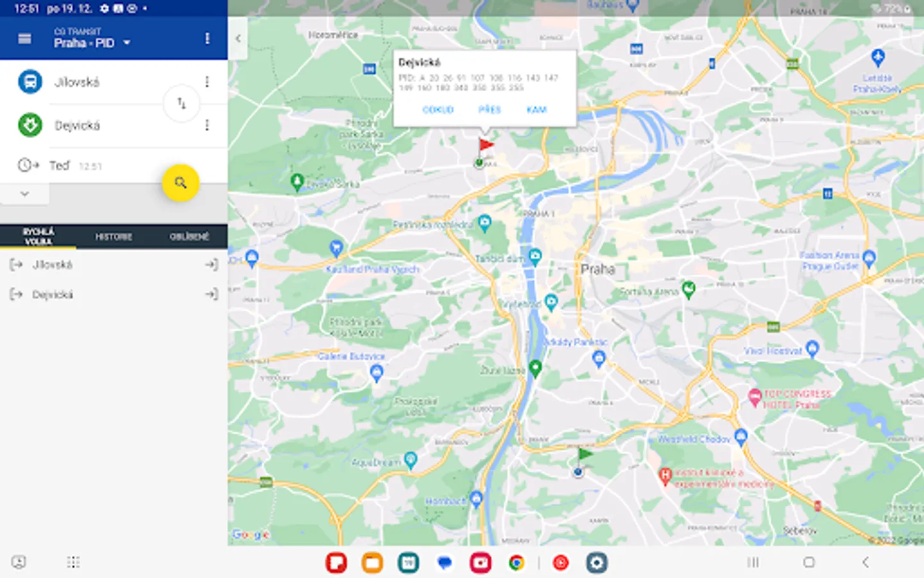
Task: Open recent apps navigation button
Action: 753,563
